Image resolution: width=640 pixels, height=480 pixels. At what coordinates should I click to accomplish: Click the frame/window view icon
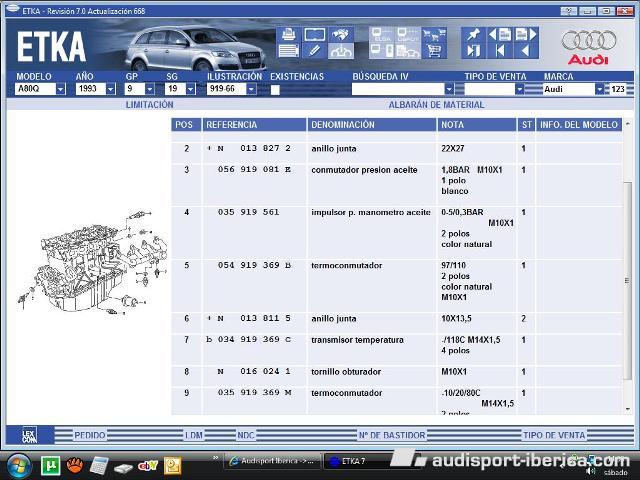(315, 35)
